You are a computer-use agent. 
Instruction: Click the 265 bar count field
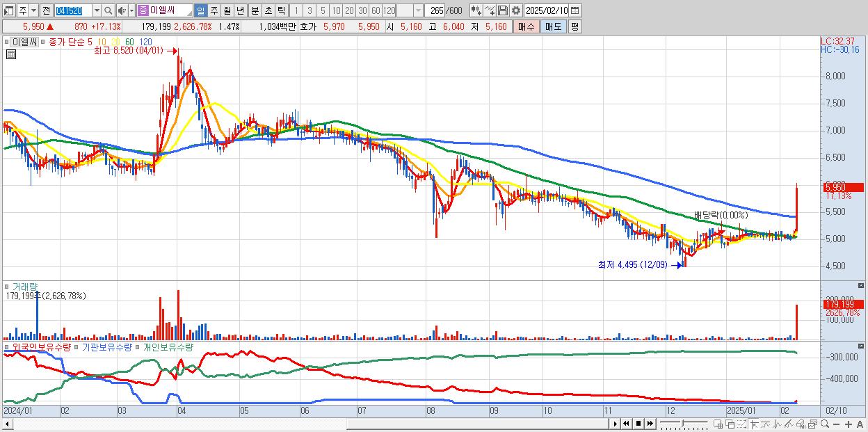[x=435, y=10]
